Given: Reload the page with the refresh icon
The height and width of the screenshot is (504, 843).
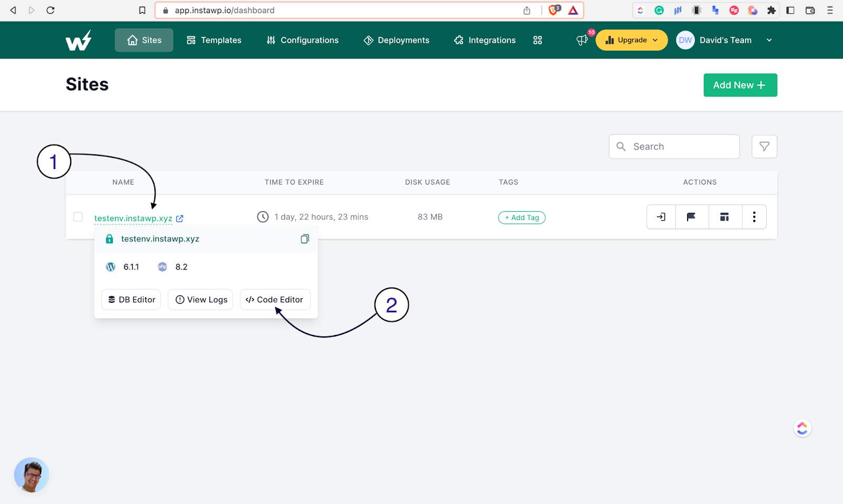Looking at the screenshot, I should (x=51, y=10).
